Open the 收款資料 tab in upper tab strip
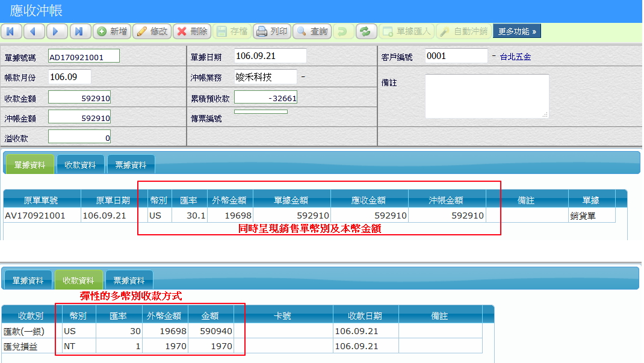Screen dimensions: 644x363 (x=80, y=164)
